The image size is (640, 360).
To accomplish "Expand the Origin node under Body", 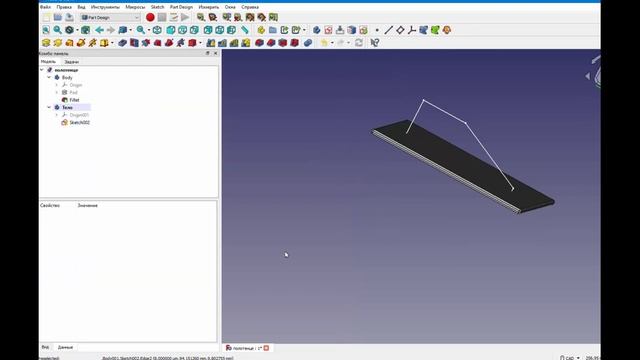I will pos(57,85).
